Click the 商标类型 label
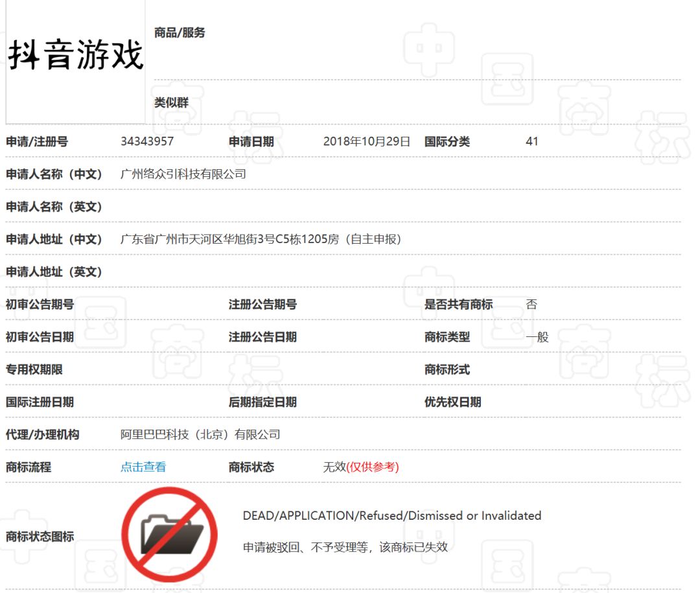Image resolution: width=700 pixels, height=593 pixels. click(x=447, y=337)
